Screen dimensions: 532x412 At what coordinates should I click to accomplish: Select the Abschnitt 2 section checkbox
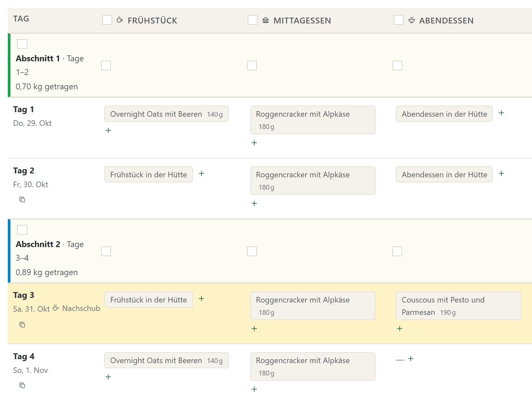(x=22, y=230)
